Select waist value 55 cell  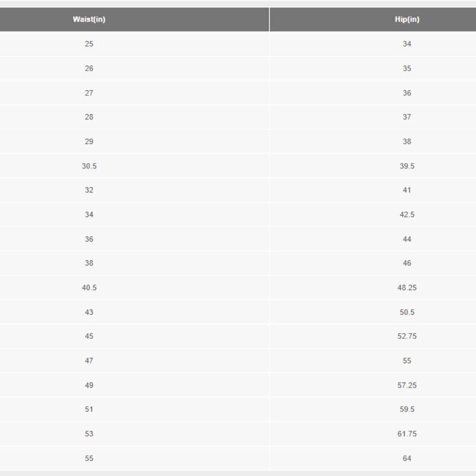89,458
